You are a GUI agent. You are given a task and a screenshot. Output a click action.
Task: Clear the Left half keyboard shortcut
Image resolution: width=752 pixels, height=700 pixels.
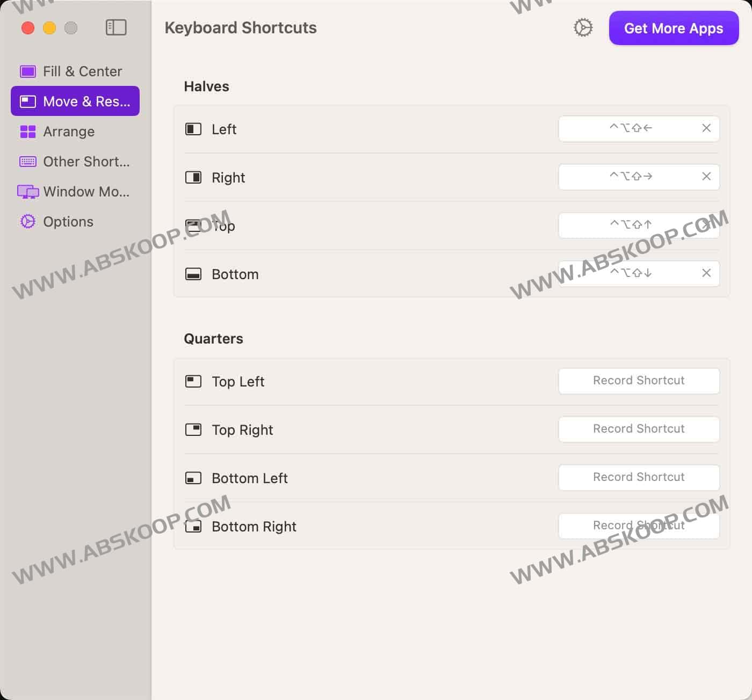[706, 128]
